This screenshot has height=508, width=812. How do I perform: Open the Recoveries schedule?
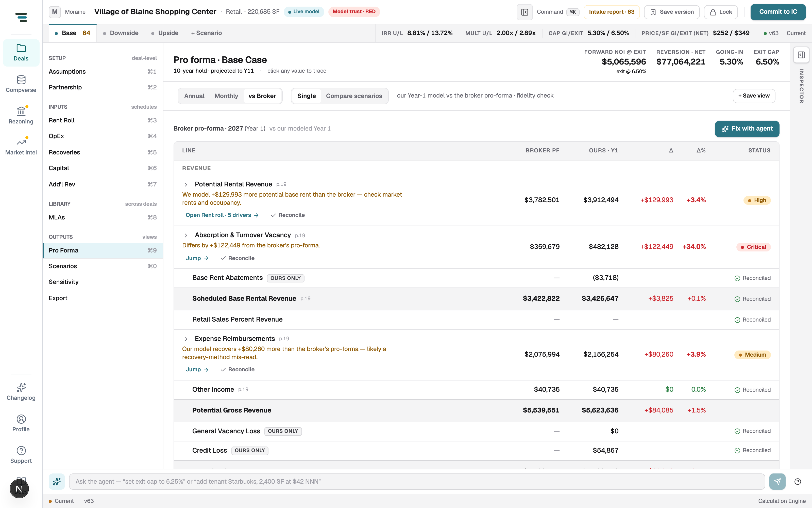coord(103,152)
